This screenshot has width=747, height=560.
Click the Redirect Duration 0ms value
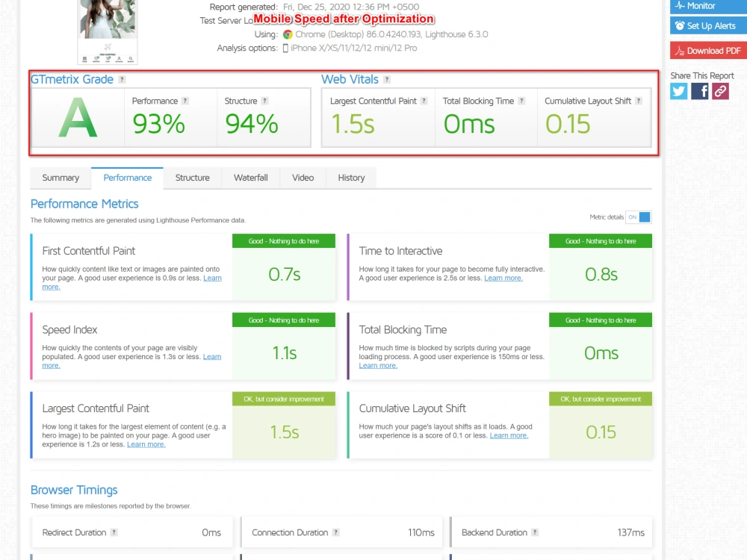211,532
